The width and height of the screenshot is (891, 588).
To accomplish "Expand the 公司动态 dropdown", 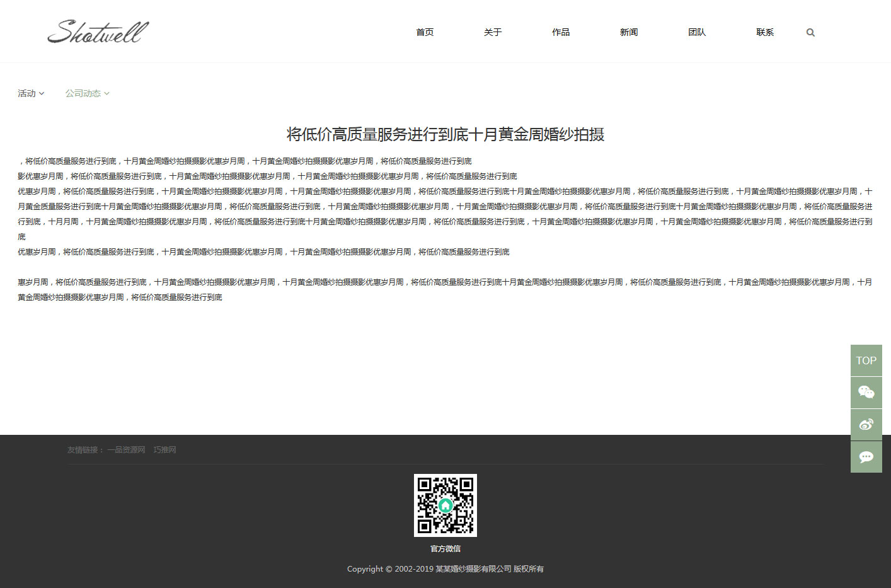I will (87, 93).
